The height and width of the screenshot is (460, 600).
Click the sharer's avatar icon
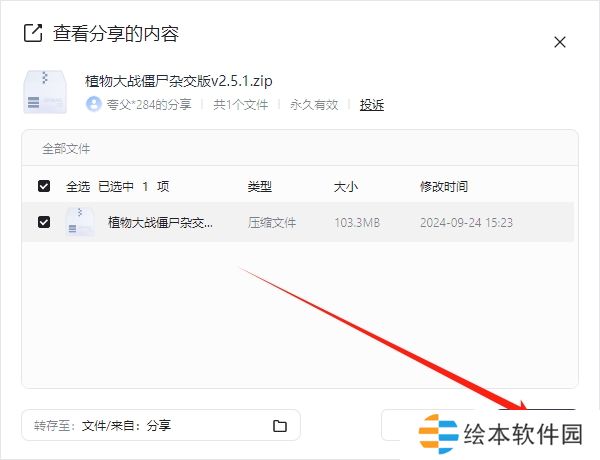(x=94, y=104)
